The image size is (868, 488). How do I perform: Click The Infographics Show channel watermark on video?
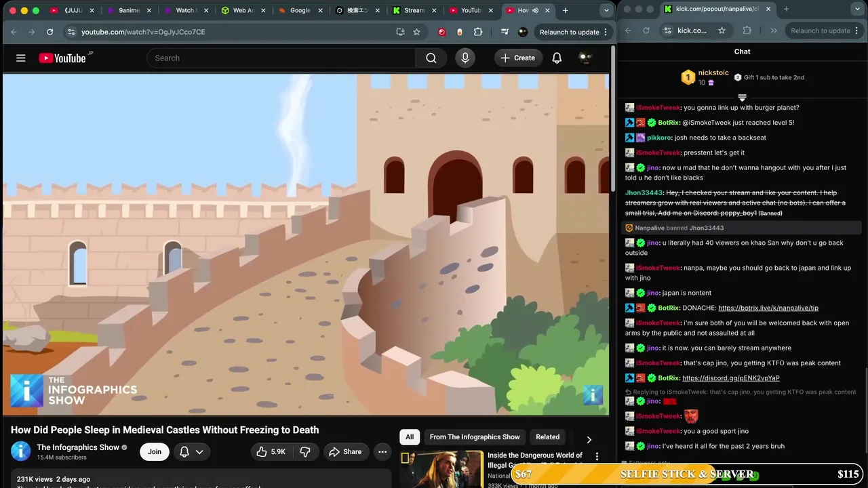tap(593, 394)
